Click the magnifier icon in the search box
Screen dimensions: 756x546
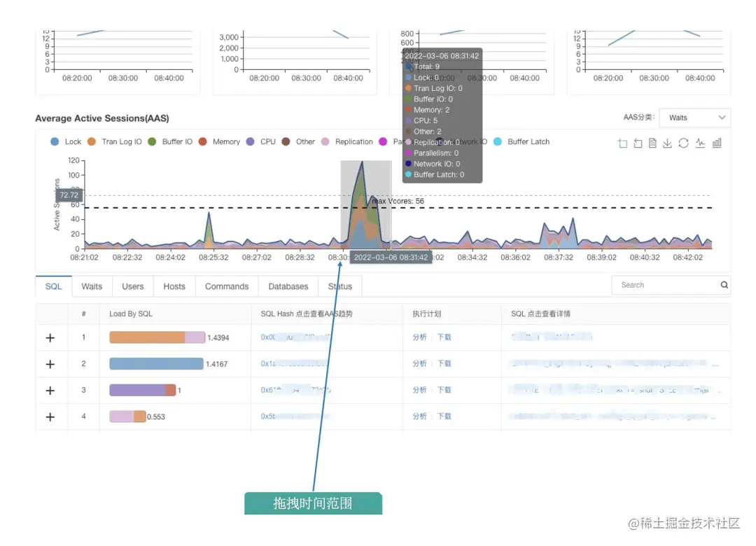point(724,285)
